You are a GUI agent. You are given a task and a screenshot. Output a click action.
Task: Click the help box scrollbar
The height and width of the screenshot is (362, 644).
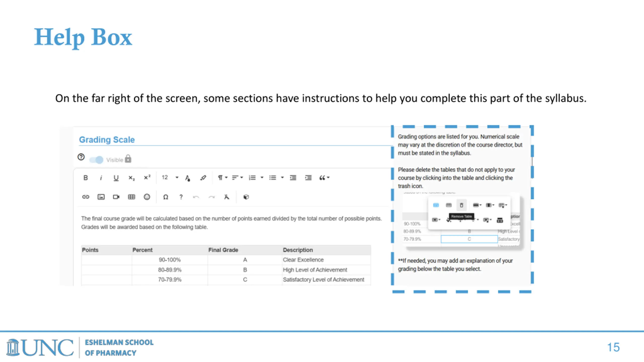pyautogui.click(x=532, y=161)
